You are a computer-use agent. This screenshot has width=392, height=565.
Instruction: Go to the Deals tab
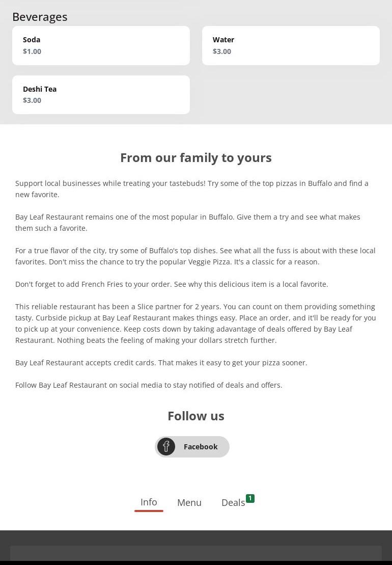(x=233, y=503)
